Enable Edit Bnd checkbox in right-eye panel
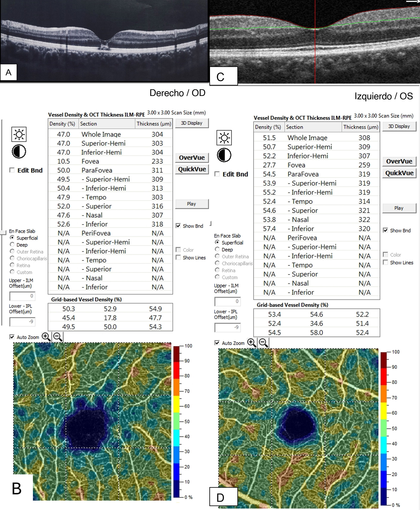420x510 pixels. [12, 170]
